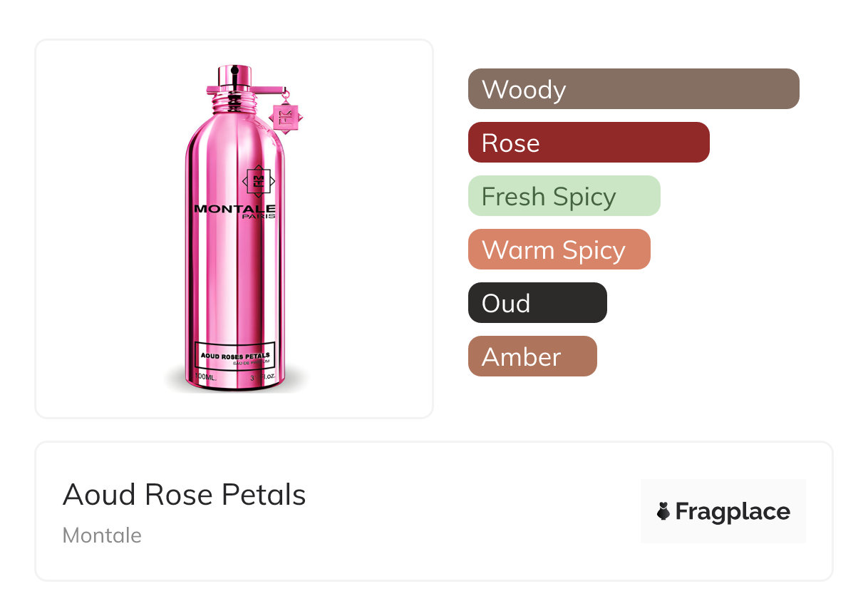Select the dark red Rose accord bar

pyautogui.click(x=589, y=143)
